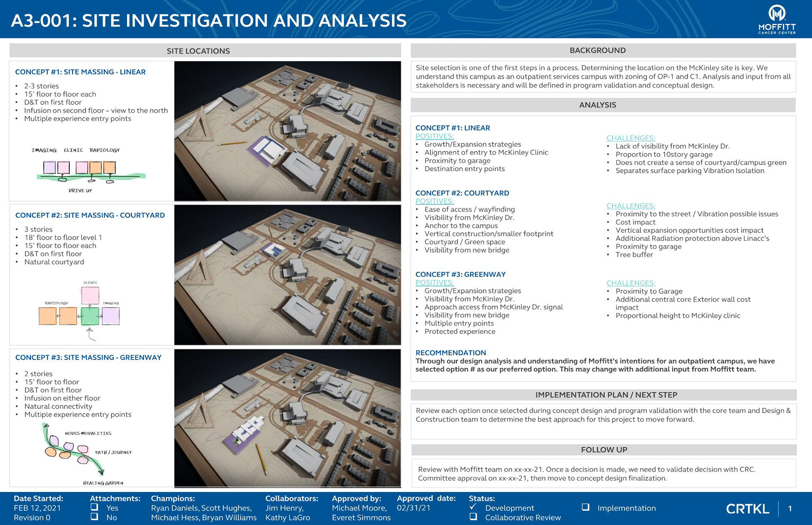Click the POSITIVES link under Concept #2 Courtyard
Viewport: 812px width, 525px height.
[434, 201]
